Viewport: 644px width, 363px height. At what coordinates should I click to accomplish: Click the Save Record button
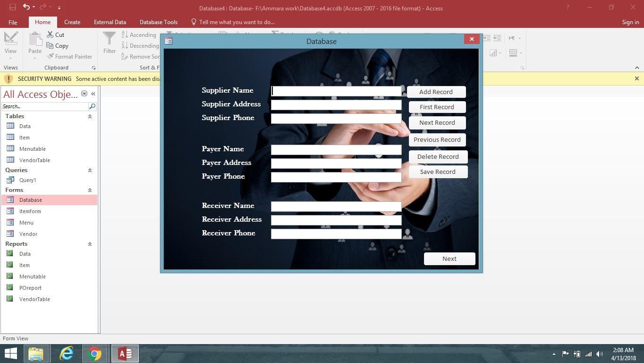437,172
